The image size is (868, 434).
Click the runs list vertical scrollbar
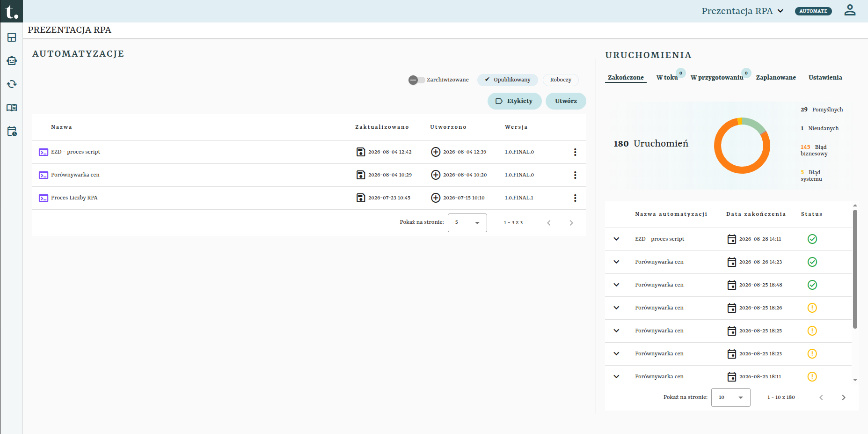(x=855, y=269)
